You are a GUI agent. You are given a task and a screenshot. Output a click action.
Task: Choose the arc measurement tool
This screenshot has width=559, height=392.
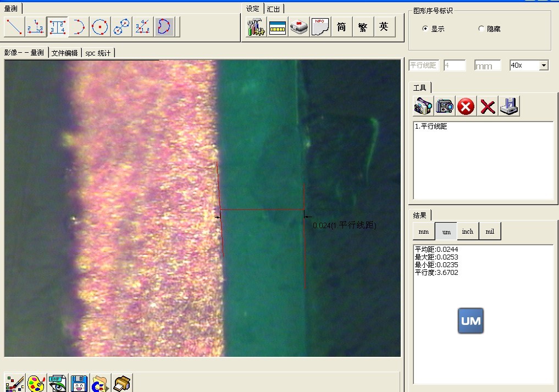coord(79,26)
